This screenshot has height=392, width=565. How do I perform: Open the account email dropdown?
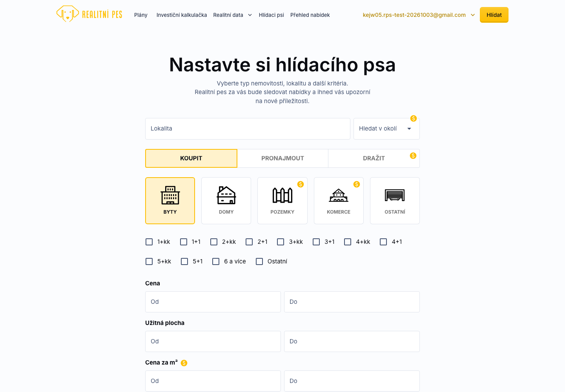tap(419, 15)
